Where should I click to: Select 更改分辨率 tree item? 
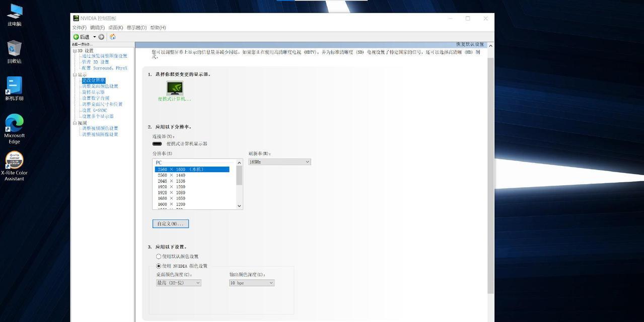(94, 80)
